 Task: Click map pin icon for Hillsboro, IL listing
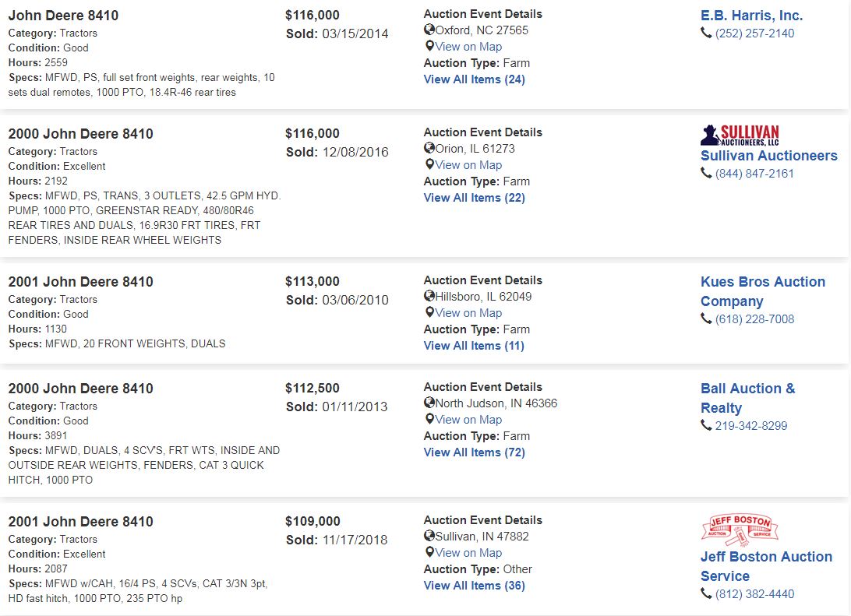(429, 312)
